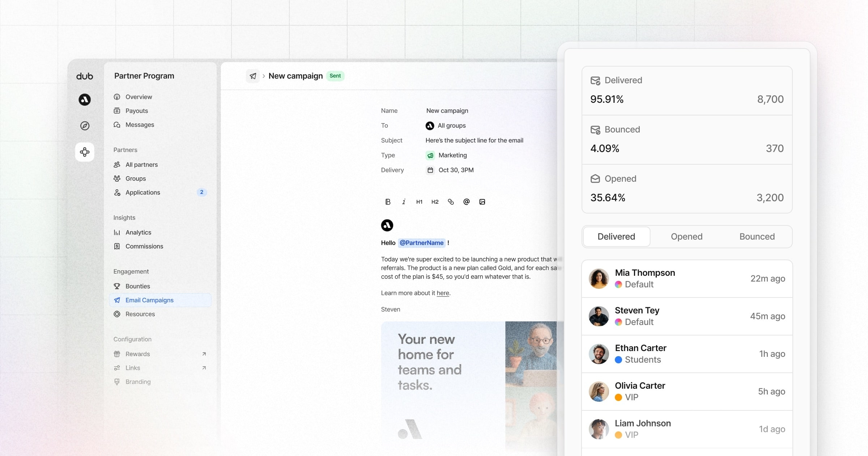
Task: Click the "here" hyperlink in email body
Action: [x=443, y=293]
